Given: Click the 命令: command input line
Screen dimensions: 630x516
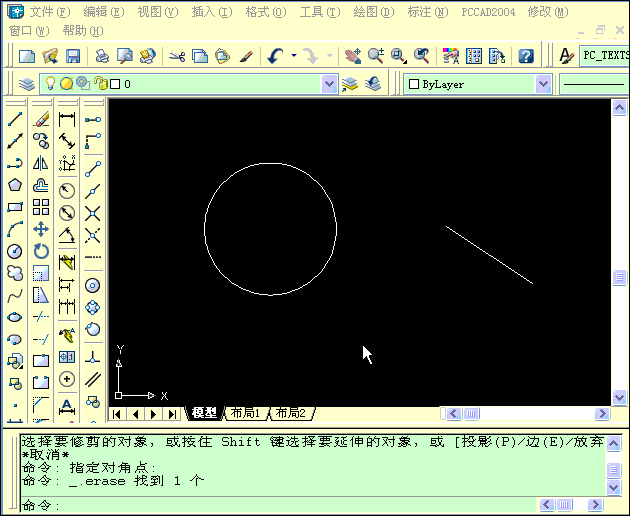Looking at the screenshot, I should point(278,505).
